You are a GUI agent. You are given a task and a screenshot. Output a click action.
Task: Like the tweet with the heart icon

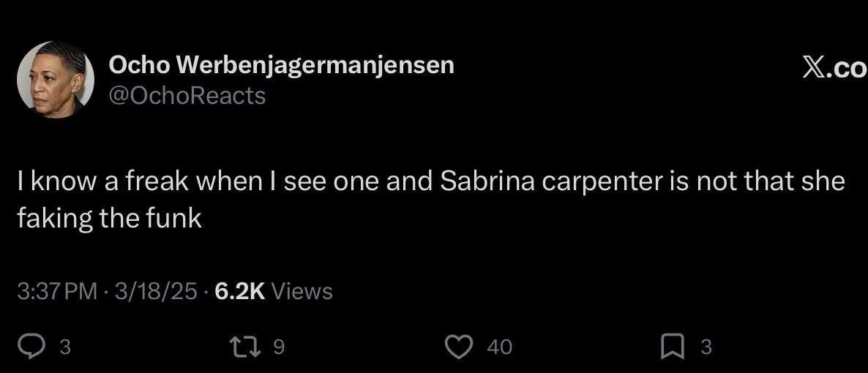pos(460,347)
